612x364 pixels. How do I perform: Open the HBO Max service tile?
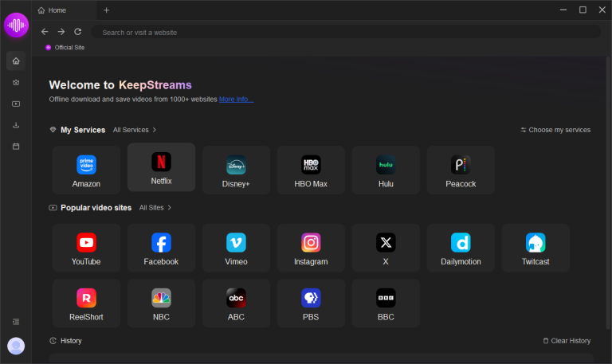tap(311, 170)
